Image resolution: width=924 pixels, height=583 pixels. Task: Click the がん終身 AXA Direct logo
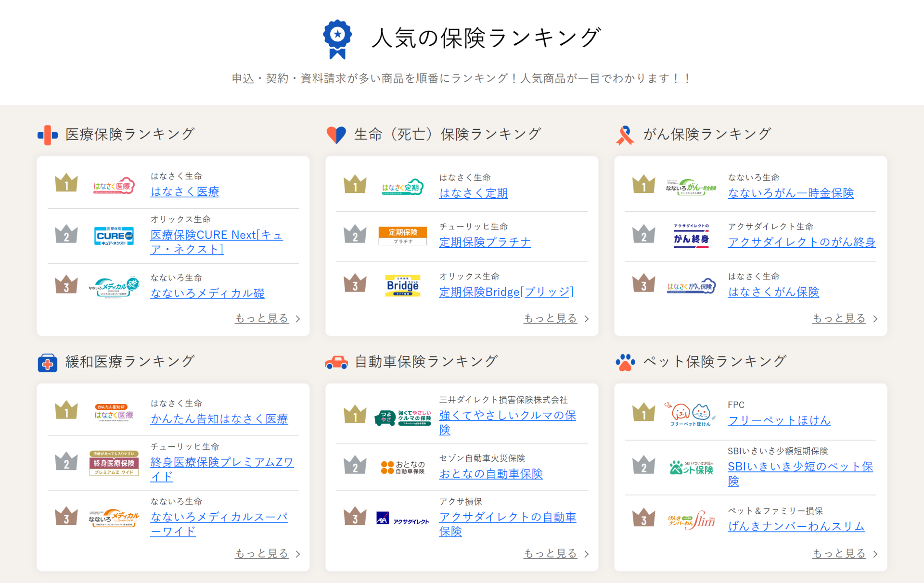coord(691,236)
